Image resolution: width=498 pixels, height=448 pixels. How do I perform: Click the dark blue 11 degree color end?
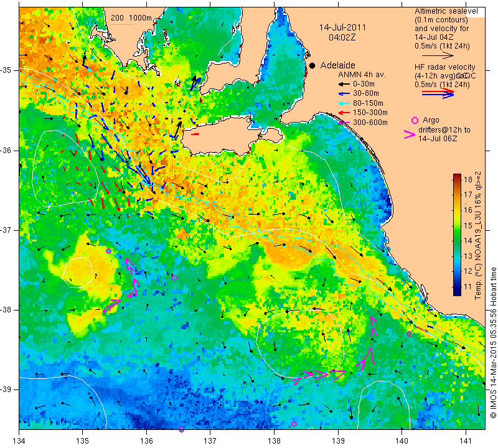457,292
